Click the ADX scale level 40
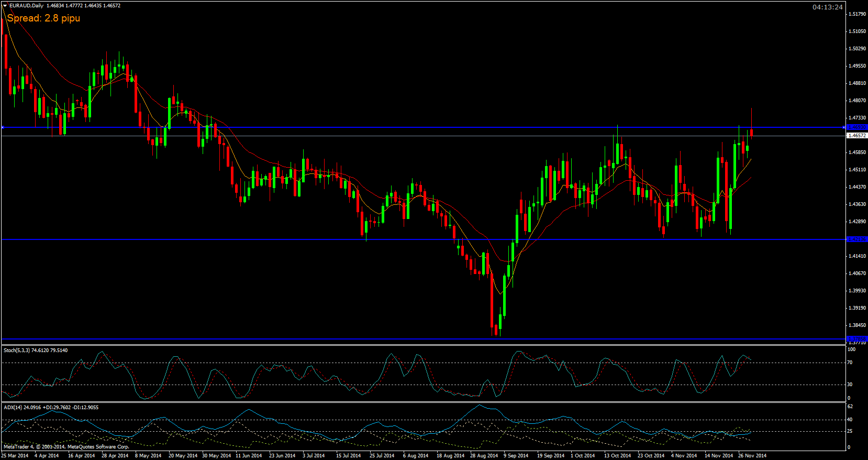868x460 pixels. click(850, 420)
